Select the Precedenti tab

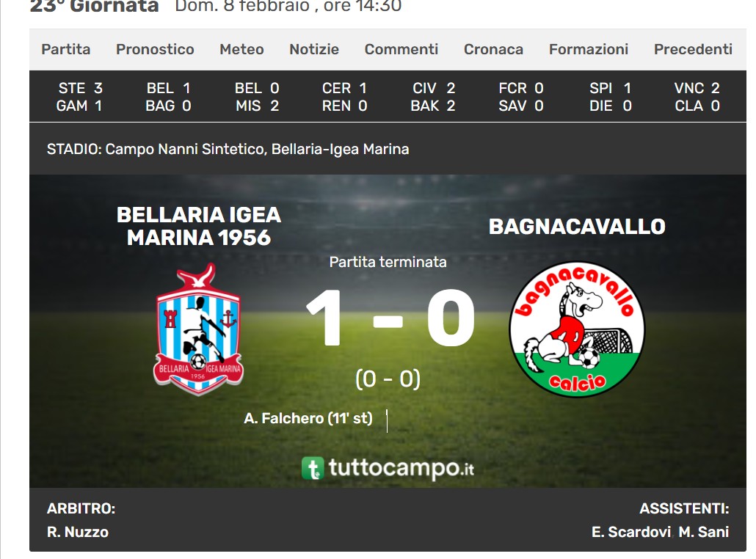tap(693, 49)
